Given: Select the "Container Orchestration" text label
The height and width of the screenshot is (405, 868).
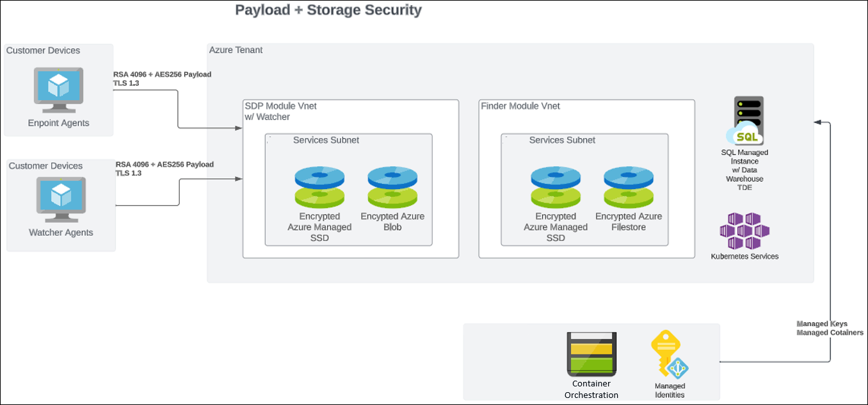Looking at the screenshot, I should point(591,390).
